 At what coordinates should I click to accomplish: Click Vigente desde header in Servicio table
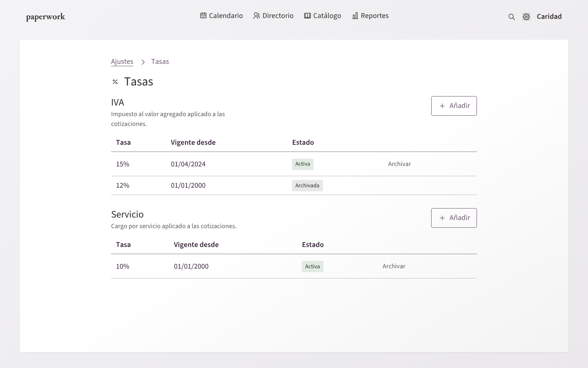196,245
